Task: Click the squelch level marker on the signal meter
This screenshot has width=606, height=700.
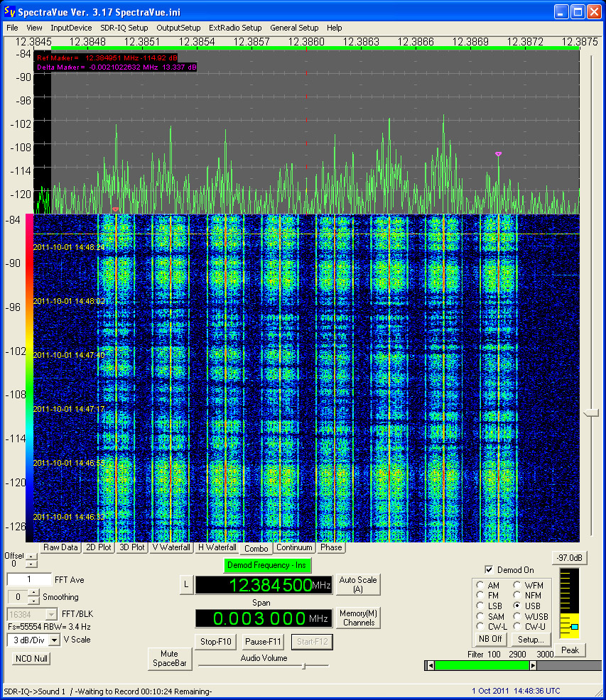Action: (x=575, y=627)
